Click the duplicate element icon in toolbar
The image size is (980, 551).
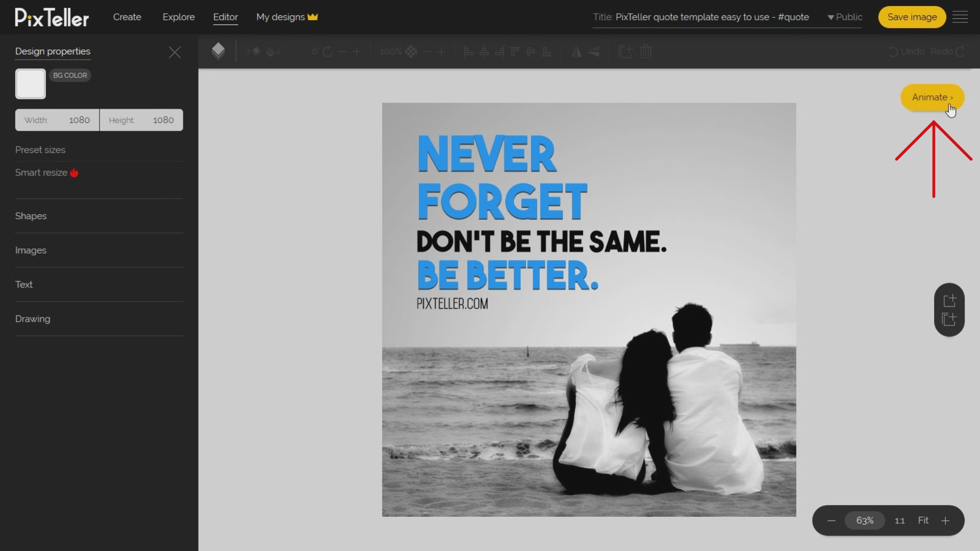click(x=625, y=52)
